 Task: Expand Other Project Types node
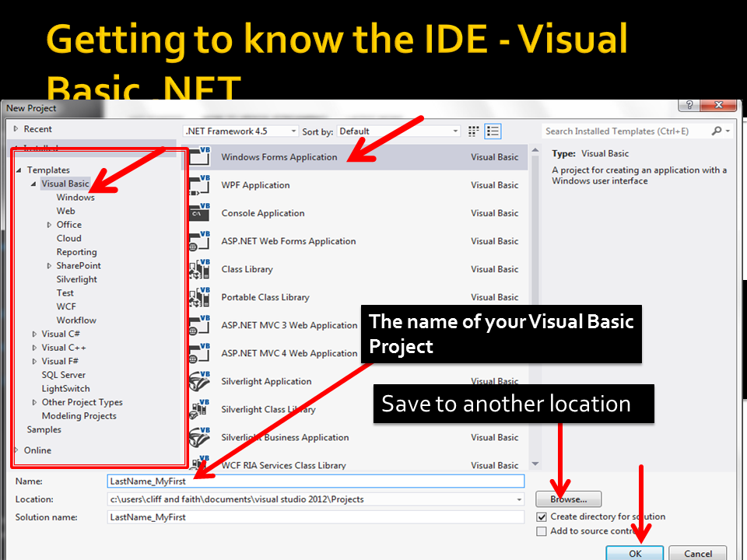pos(34,402)
